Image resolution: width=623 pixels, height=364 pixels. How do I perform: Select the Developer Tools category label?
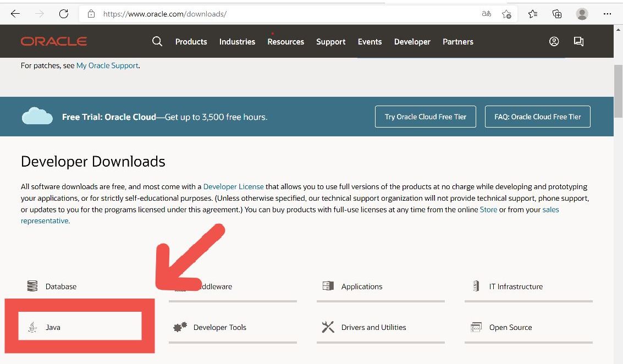tap(220, 328)
